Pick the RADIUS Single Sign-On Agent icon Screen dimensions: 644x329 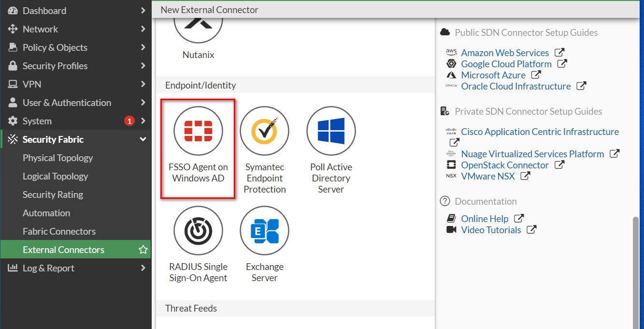198,231
